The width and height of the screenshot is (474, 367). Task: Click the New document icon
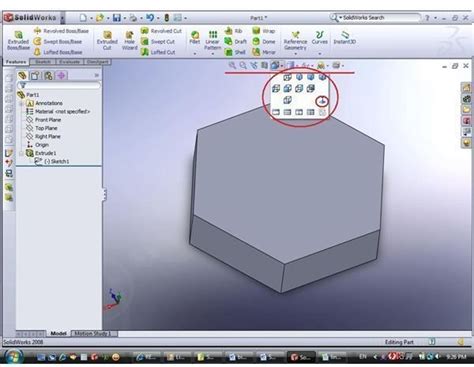tap(83, 18)
